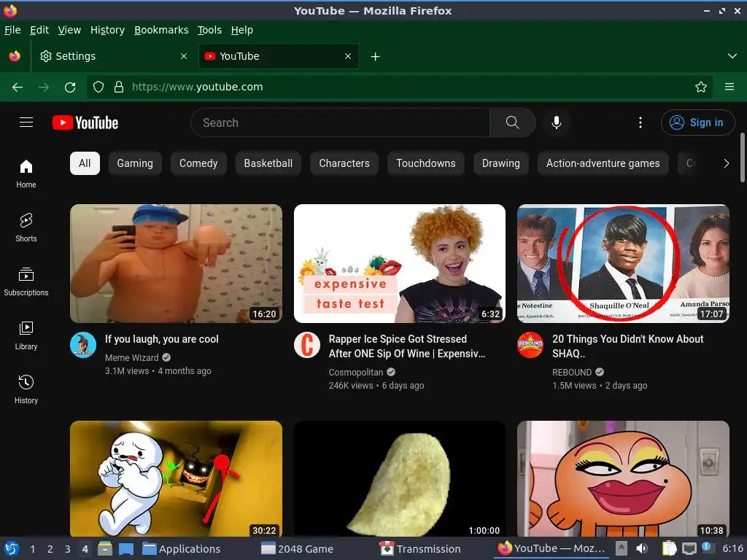This screenshot has width=747, height=560.
Task: Click the Cosmopolitan channel name
Action: pos(356,373)
